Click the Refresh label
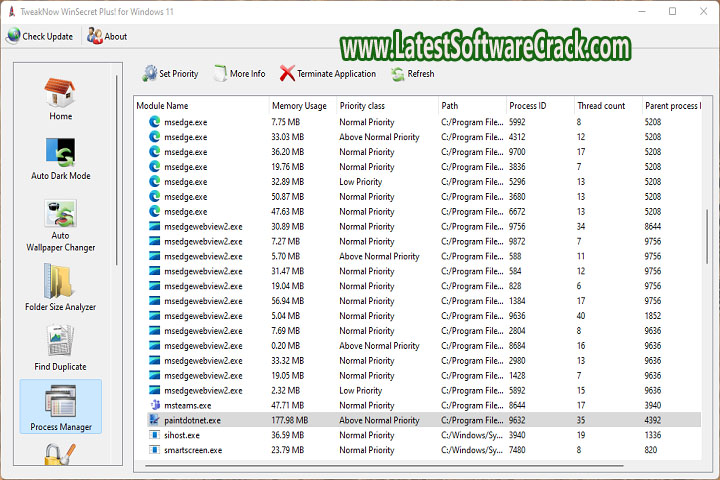720x480 pixels. coord(421,73)
